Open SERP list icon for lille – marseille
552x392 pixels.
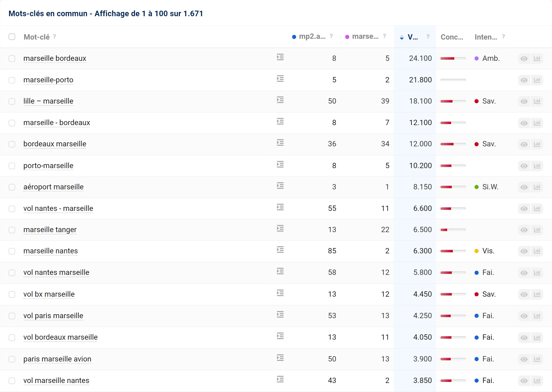pos(280,100)
